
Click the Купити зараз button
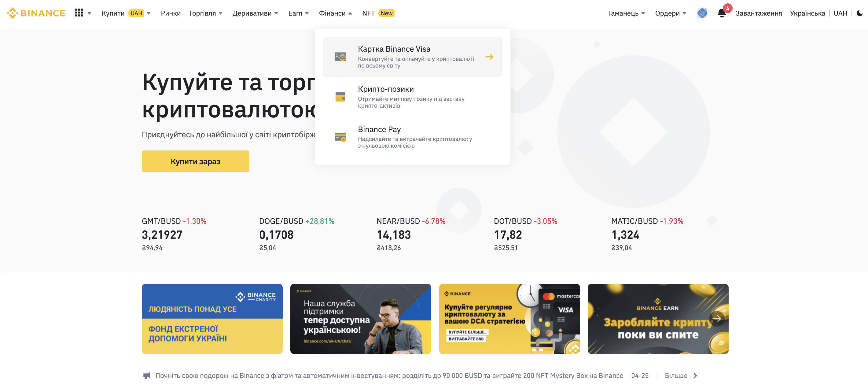195,161
